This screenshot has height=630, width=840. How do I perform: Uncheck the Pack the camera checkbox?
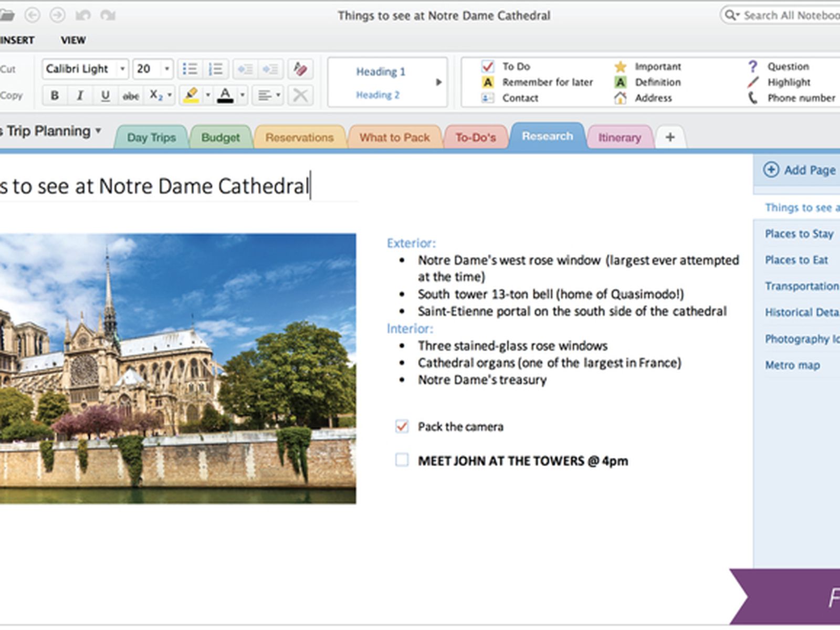[402, 426]
